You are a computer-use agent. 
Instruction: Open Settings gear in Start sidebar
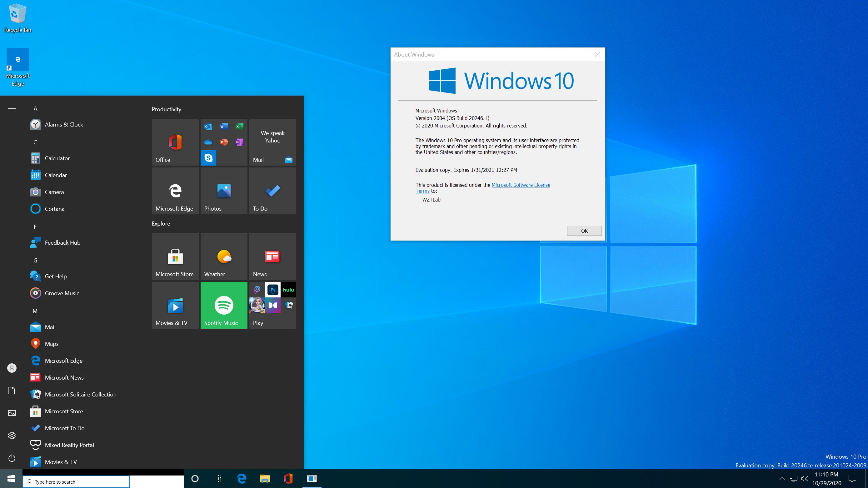(12, 436)
